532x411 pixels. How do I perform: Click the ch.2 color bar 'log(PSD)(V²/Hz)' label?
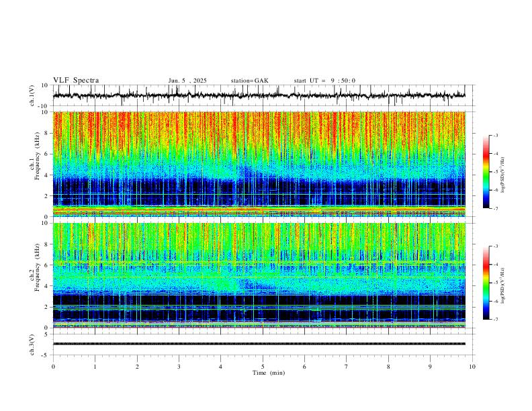(503, 285)
